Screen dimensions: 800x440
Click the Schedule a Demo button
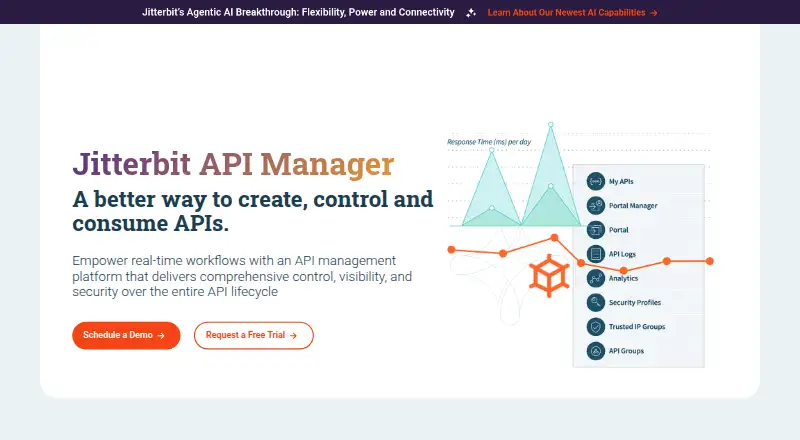(126, 335)
